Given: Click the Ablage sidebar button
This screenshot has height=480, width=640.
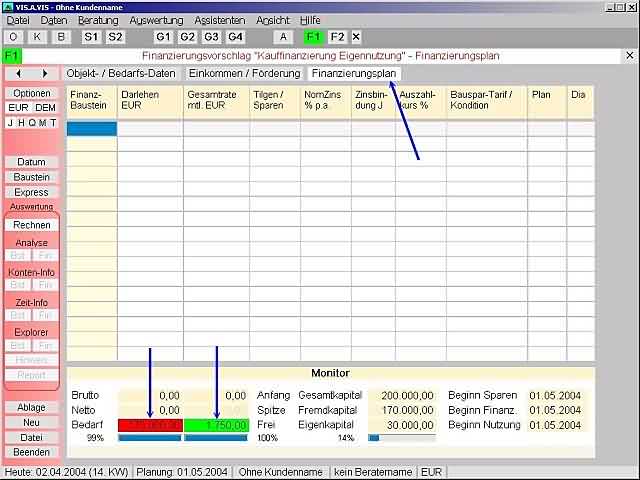Looking at the screenshot, I should click(32, 407).
